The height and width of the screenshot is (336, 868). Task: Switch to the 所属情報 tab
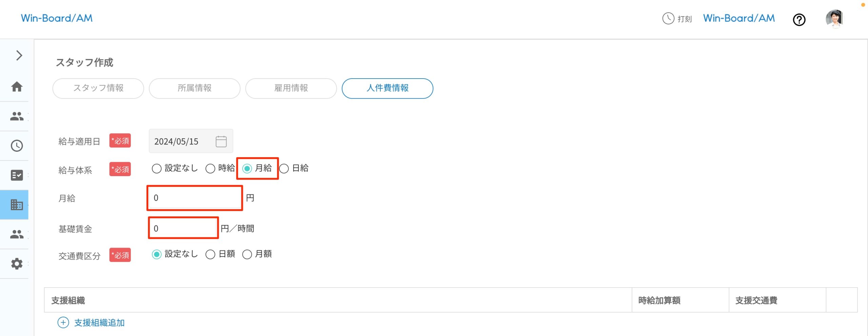point(195,88)
